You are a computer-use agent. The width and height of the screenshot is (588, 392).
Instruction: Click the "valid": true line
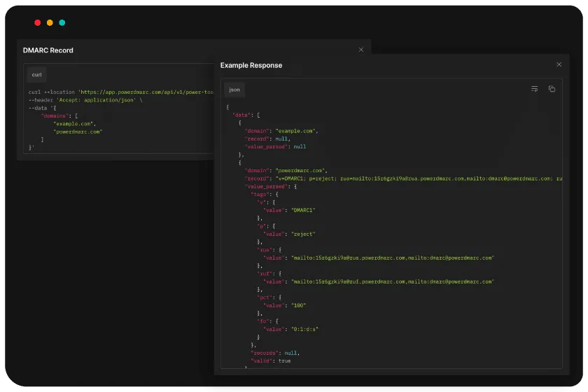click(271, 361)
